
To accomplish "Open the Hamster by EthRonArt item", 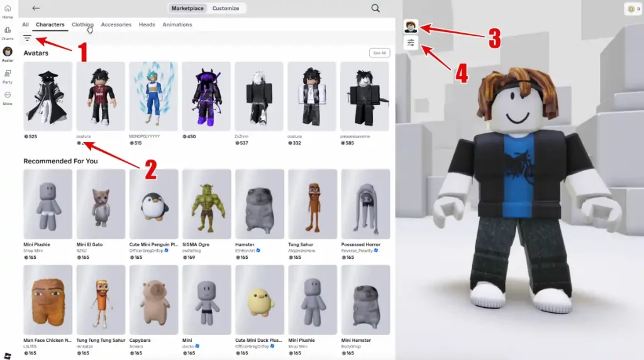I will (x=260, y=204).
